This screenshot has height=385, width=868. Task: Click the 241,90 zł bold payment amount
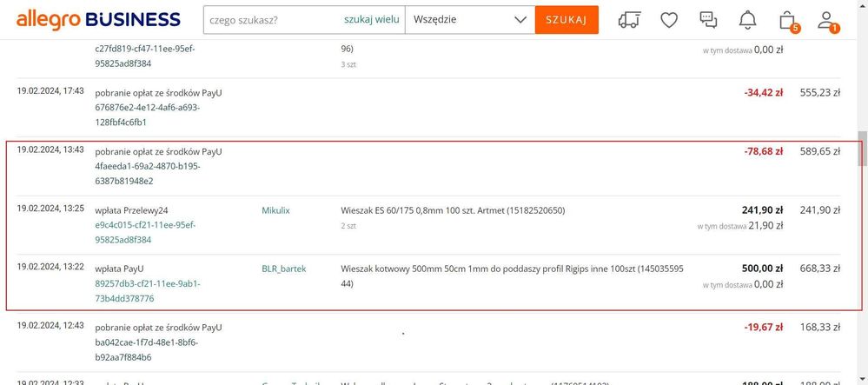coord(762,210)
